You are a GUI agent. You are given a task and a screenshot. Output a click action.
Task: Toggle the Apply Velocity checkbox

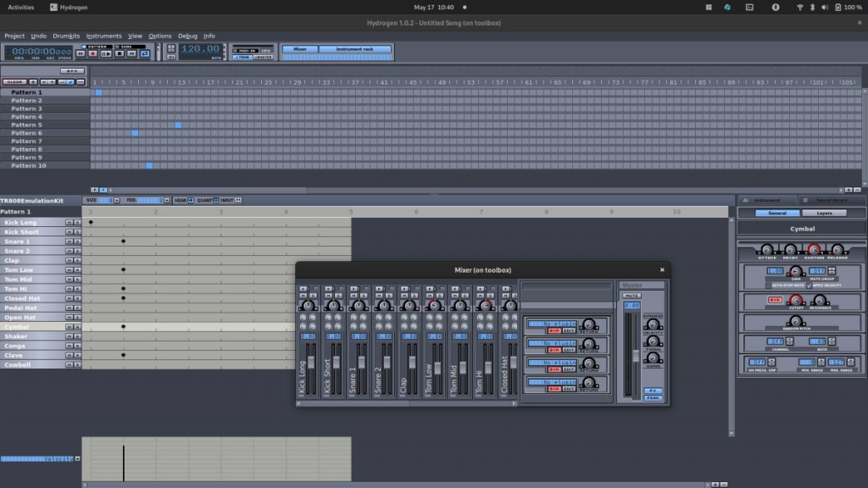pos(810,286)
